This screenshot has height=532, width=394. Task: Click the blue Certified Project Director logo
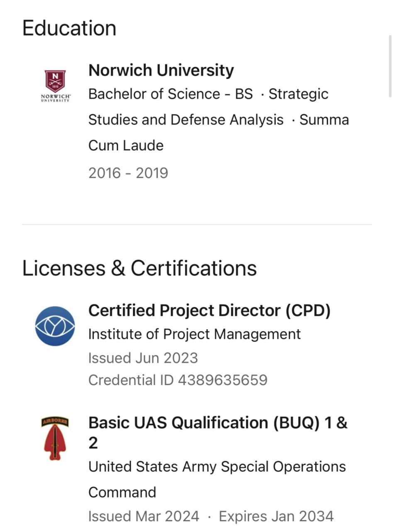pos(55,326)
